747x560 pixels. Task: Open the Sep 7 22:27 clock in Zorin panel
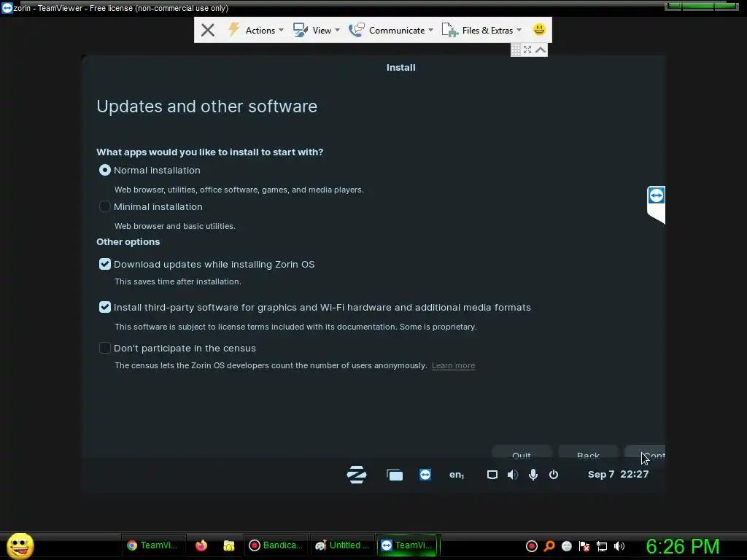(x=618, y=474)
